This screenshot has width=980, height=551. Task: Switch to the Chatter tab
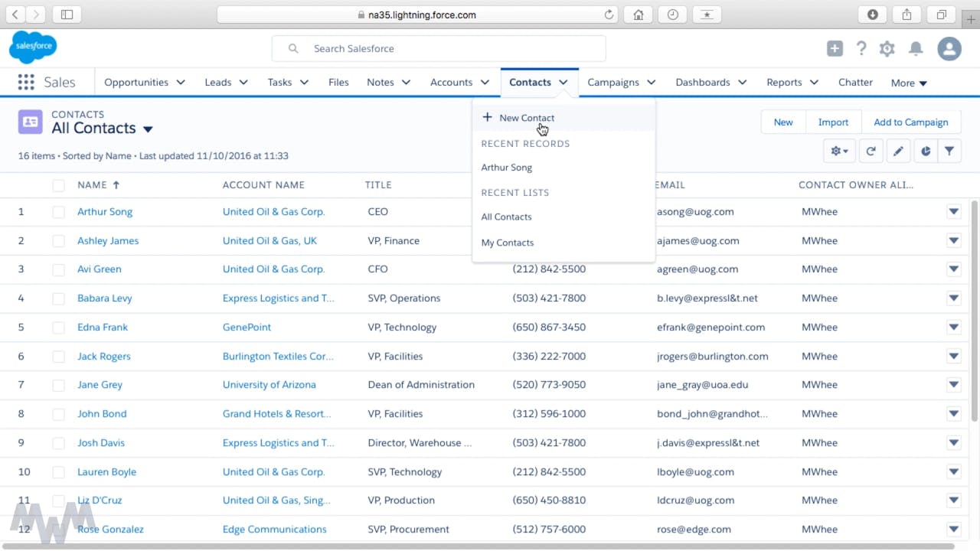pyautogui.click(x=855, y=83)
